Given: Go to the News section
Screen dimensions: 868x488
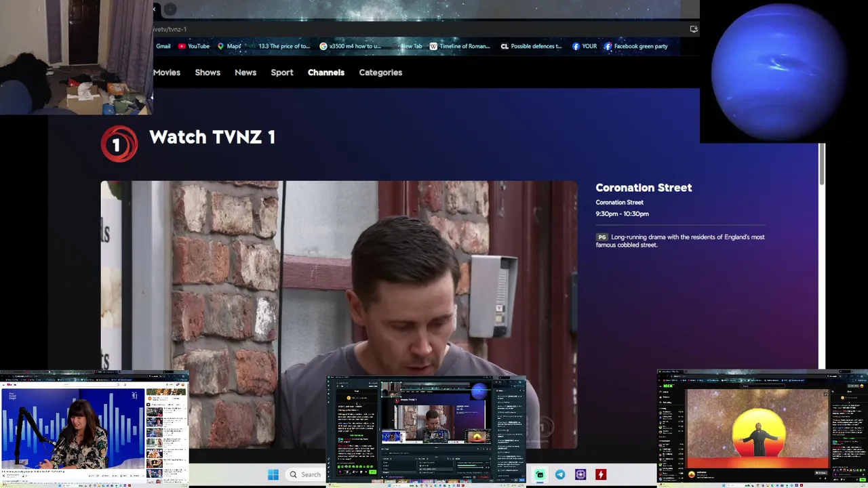Looking at the screenshot, I should (x=245, y=73).
